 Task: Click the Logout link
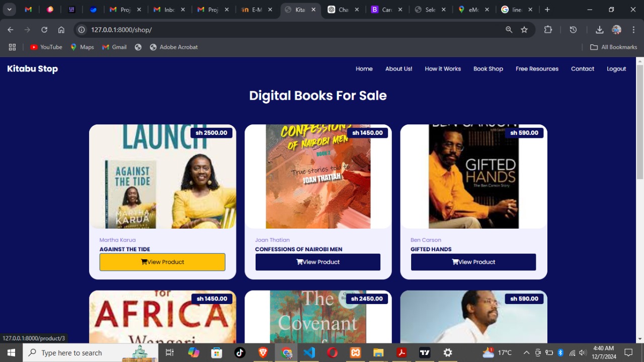616,68
